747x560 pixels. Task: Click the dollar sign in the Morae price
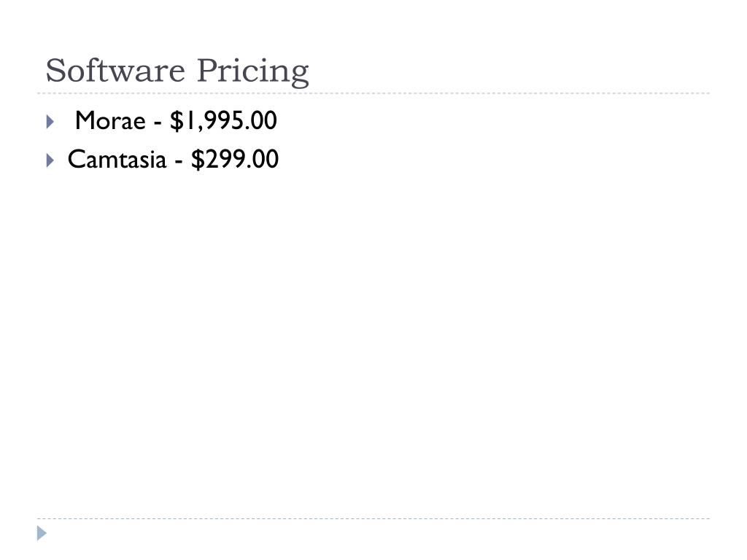click(x=177, y=121)
